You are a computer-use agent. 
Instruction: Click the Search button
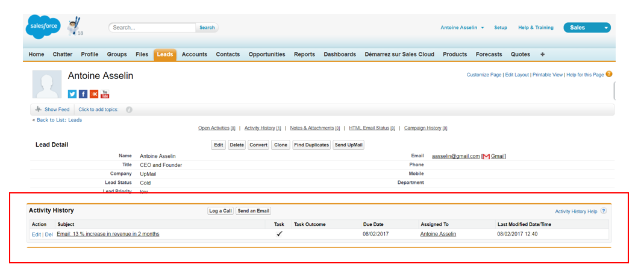point(207,28)
